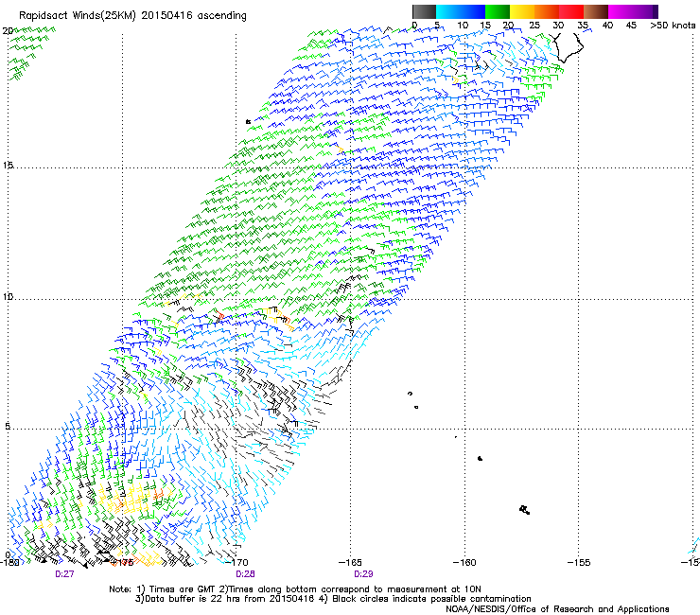The width and height of the screenshot is (700, 615).
Task: Click the blue 10-15 knots legend color
Action: (x=473, y=11)
